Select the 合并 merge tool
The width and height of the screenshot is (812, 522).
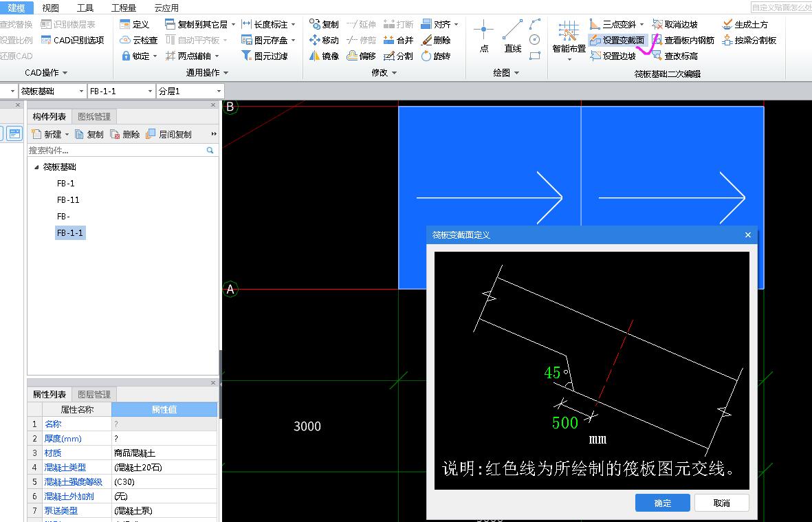pos(399,40)
